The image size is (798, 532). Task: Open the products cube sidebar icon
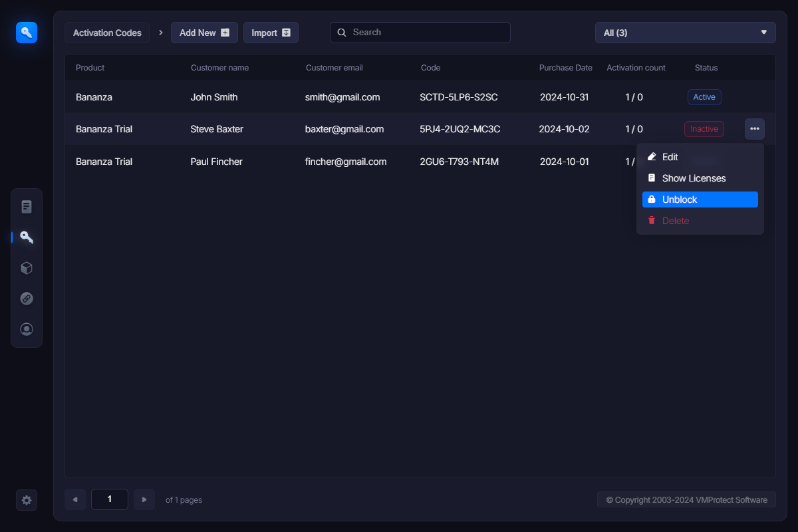pyautogui.click(x=27, y=268)
